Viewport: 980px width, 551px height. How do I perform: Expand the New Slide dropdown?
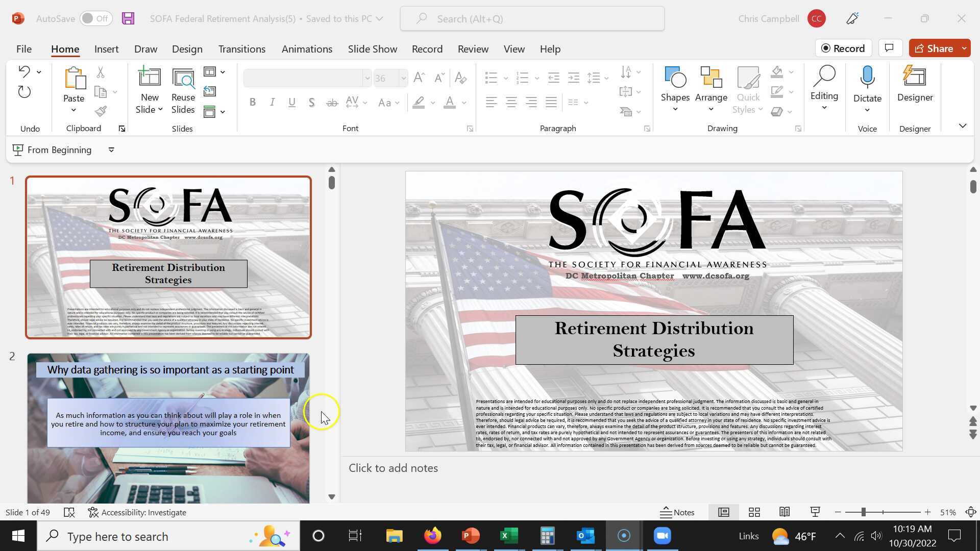coord(149,110)
